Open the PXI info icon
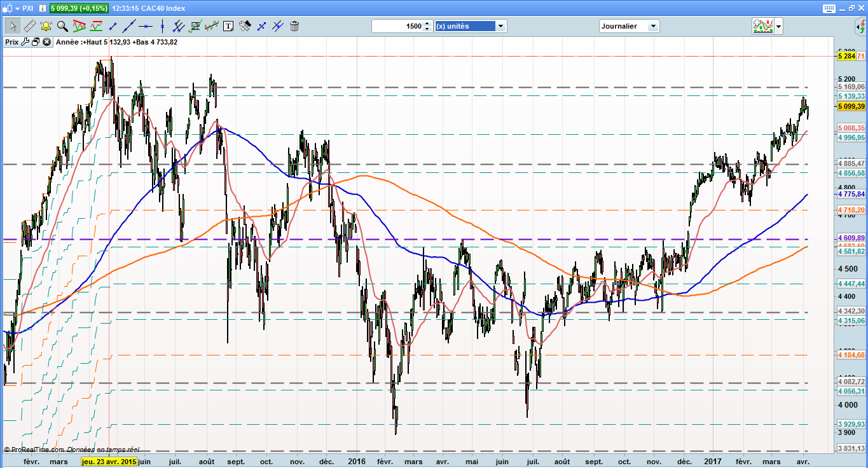This screenshot has width=868, height=468. pos(42,9)
